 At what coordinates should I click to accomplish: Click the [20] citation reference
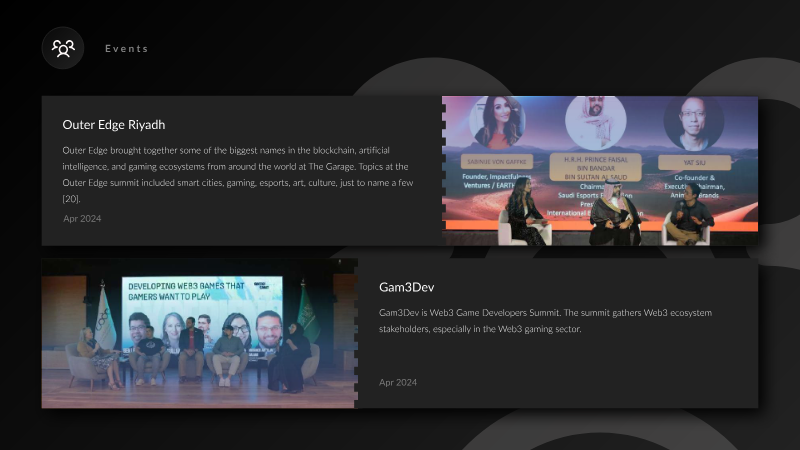(x=71, y=198)
